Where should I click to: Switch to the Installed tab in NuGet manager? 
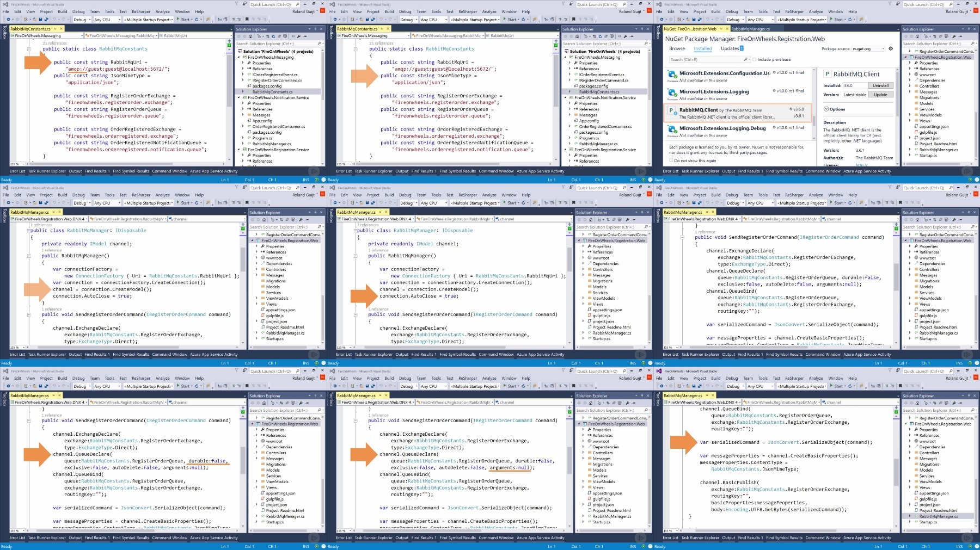click(x=703, y=48)
